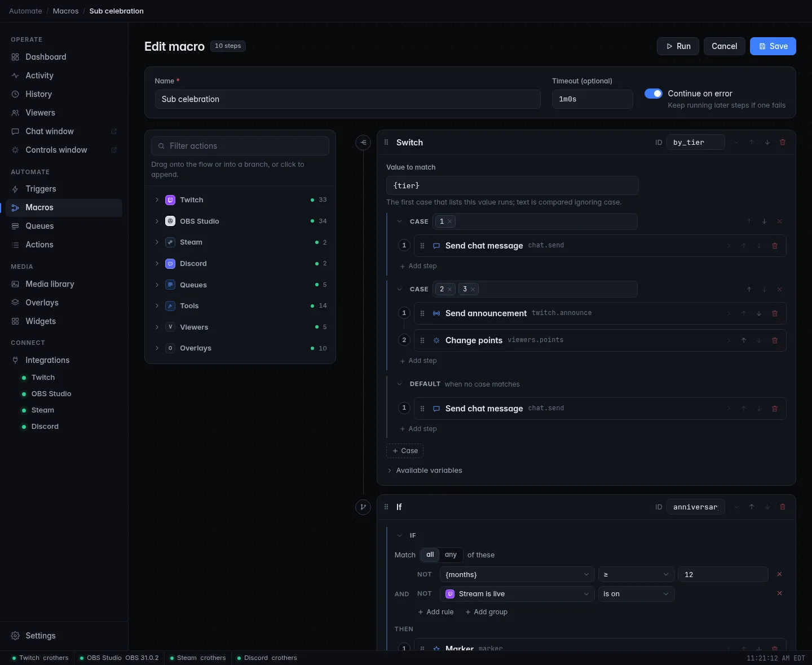Screen dimensions: 812x665
Task: Open Controls window pop-out icon
Action: pos(114,150)
